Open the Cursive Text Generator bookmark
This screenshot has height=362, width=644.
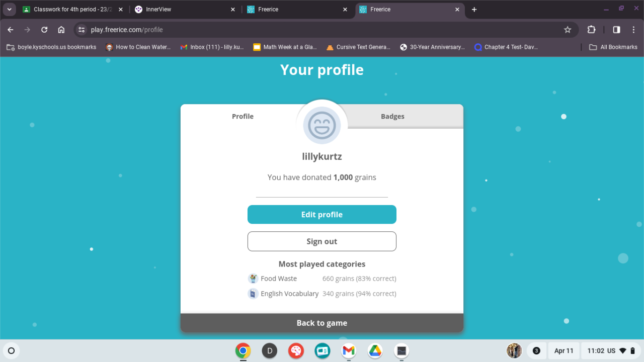click(358, 47)
